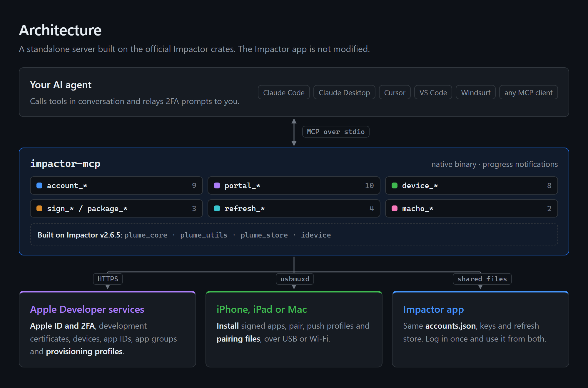Screen dimensions: 588x388
Task: Click the count 8 in device_* row
Action: point(549,185)
